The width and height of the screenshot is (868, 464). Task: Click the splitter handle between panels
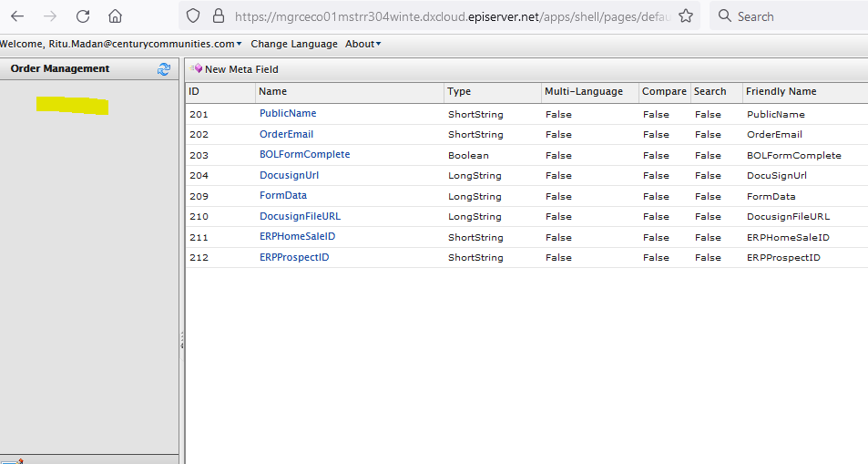tap(182, 339)
